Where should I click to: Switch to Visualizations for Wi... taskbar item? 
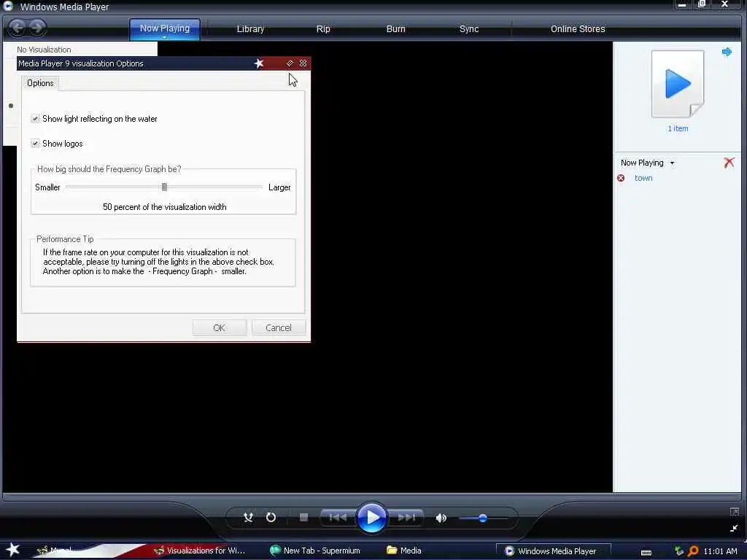[200, 551]
